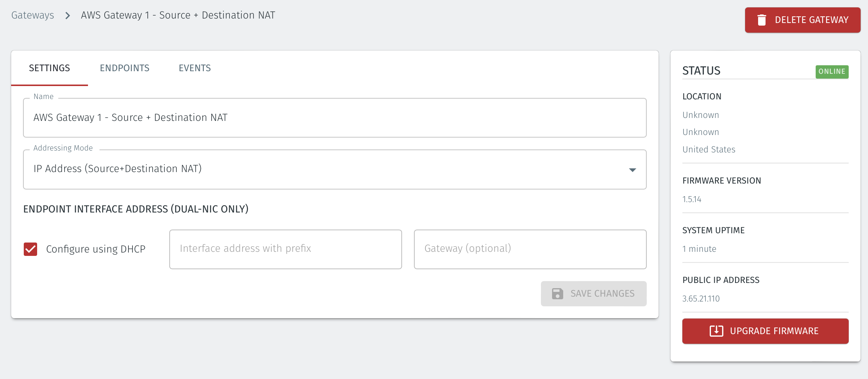The width and height of the screenshot is (868, 379).
Task: Click the Upgrade Firmware button
Action: pos(765,331)
